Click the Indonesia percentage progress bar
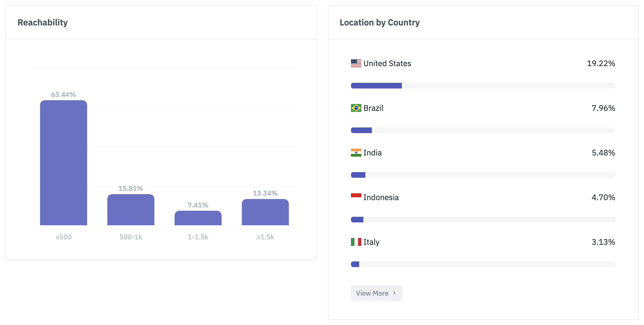The image size is (644, 325). [483, 220]
